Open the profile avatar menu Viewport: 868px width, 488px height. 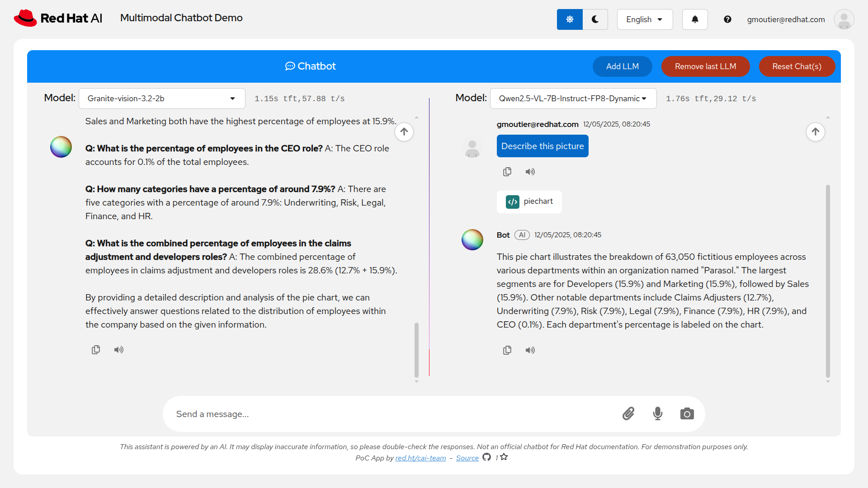844,19
